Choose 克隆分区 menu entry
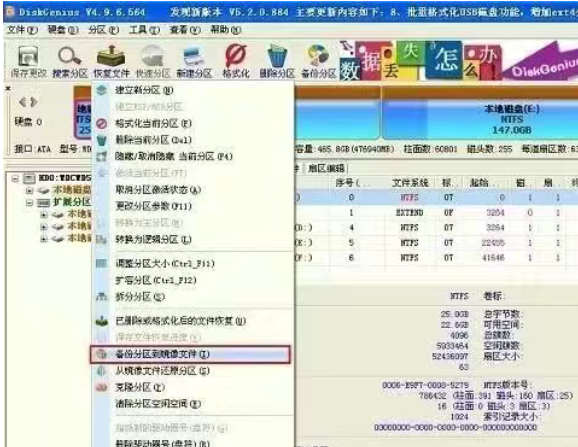Image resolution: width=578 pixels, height=447 pixels. pos(193,387)
